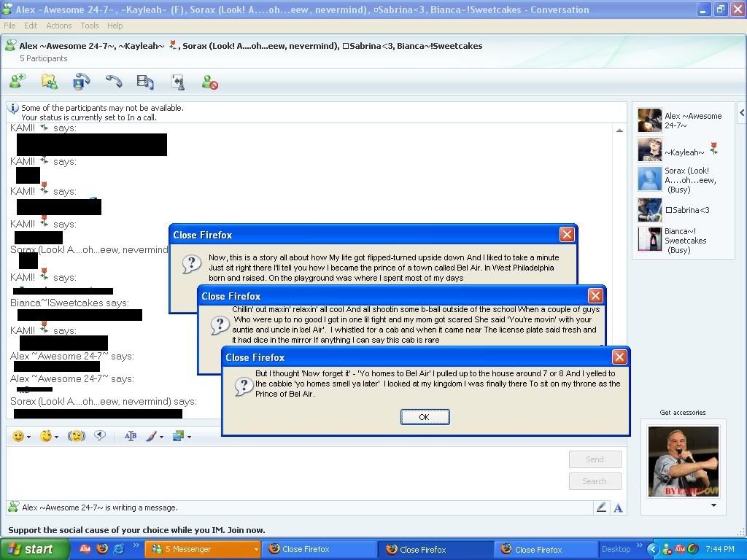This screenshot has width=747, height=560.
Task: Select ~Kayleah~ avatar in participants list
Action: 649,149
